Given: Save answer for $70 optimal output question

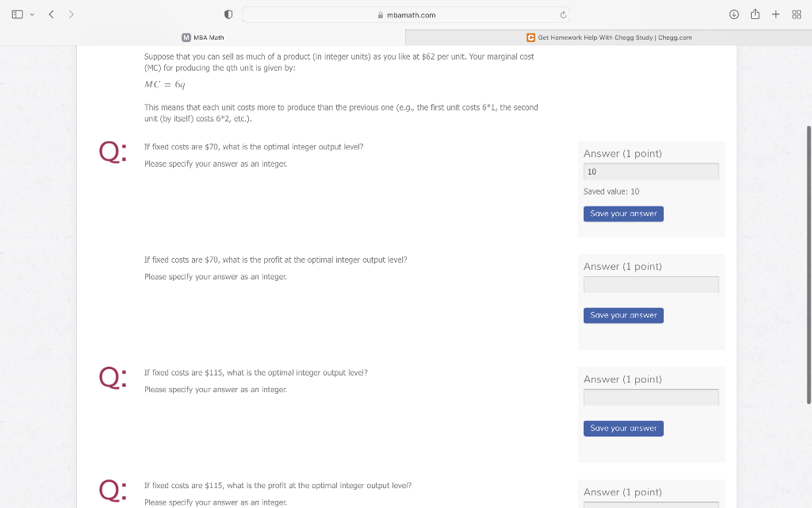Looking at the screenshot, I should [623, 214].
